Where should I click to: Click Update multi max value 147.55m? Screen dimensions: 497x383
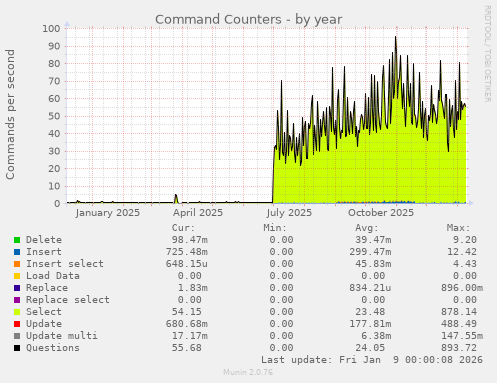coord(462,336)
